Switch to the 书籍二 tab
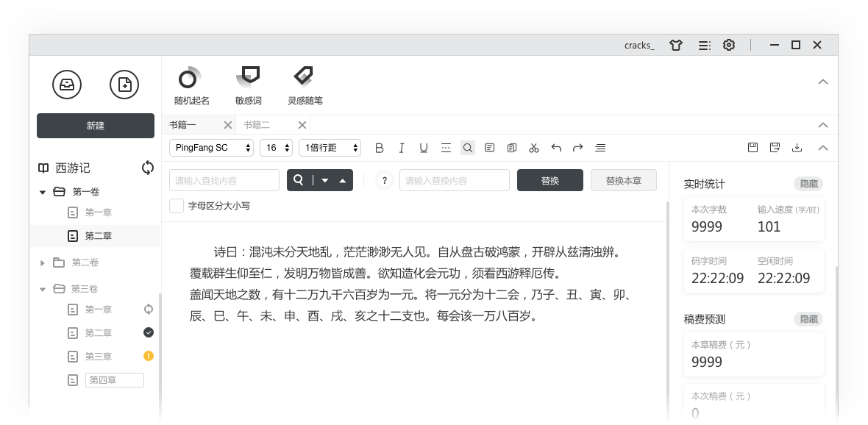 pos(257,124)
